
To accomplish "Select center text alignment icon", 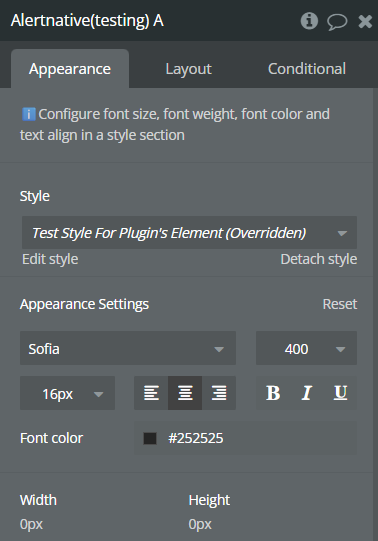I will [185, 393].
